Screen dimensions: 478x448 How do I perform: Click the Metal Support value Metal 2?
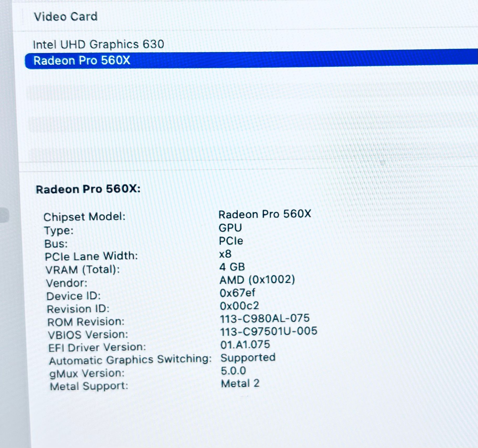[240, 383]
